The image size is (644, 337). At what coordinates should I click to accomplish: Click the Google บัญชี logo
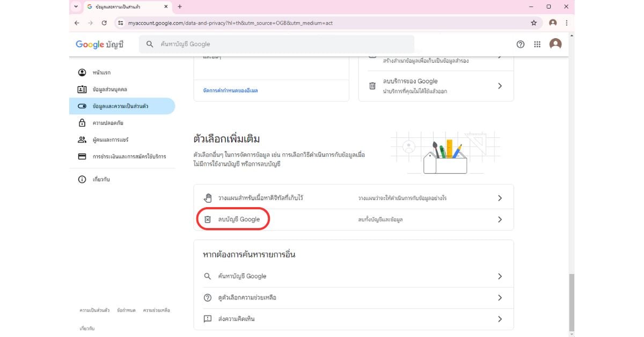click(x=100, y=44)
